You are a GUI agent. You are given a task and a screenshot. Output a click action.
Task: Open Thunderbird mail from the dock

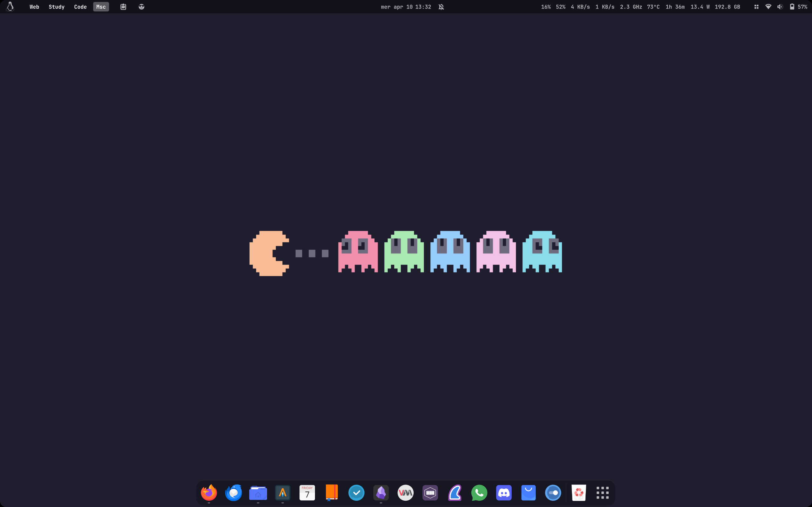233,492
